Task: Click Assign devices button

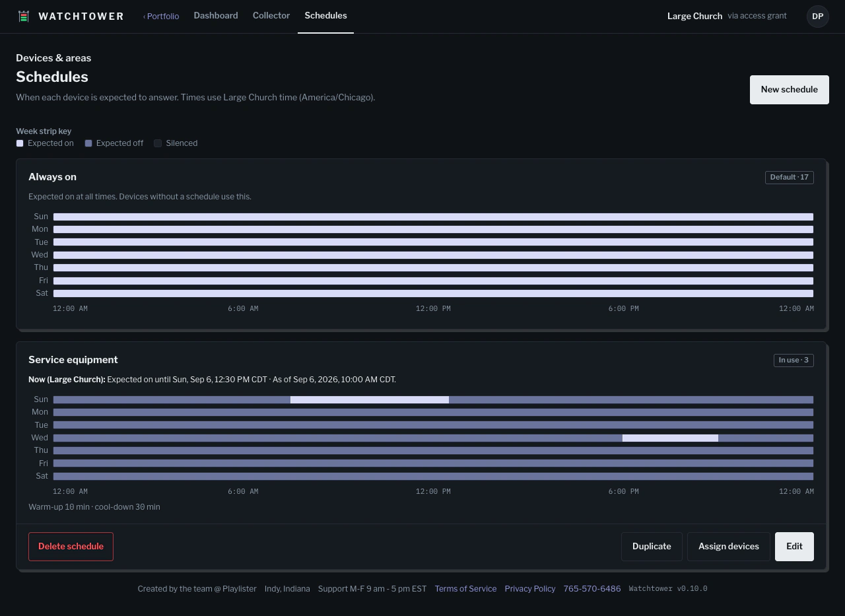Action: click(729, 547)
